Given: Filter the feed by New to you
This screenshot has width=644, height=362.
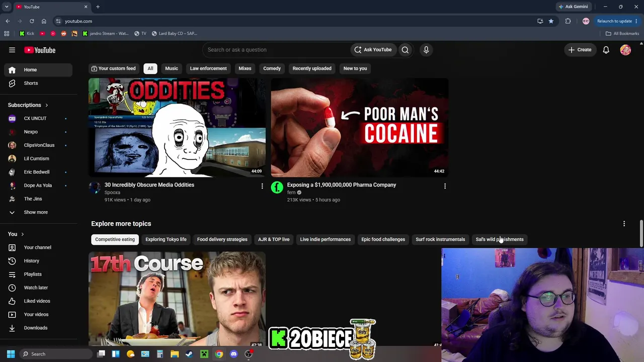Looking at the screenshot, I should 355,68.
